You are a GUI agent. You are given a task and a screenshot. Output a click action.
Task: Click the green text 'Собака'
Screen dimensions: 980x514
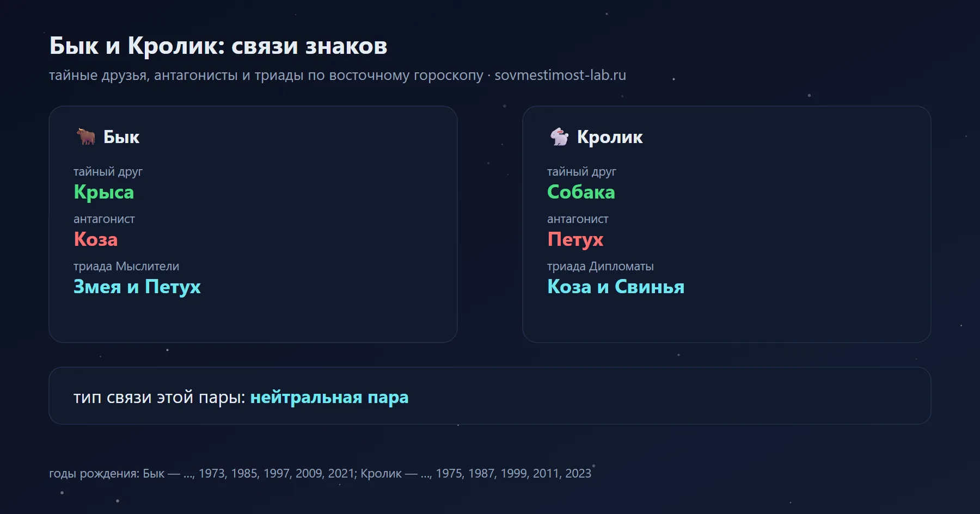(581, 192)
